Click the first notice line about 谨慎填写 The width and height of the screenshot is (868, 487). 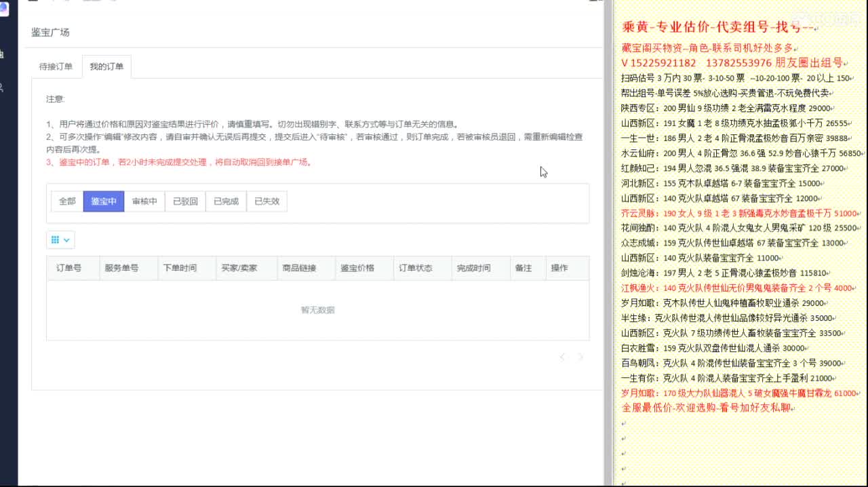point(252,124)
